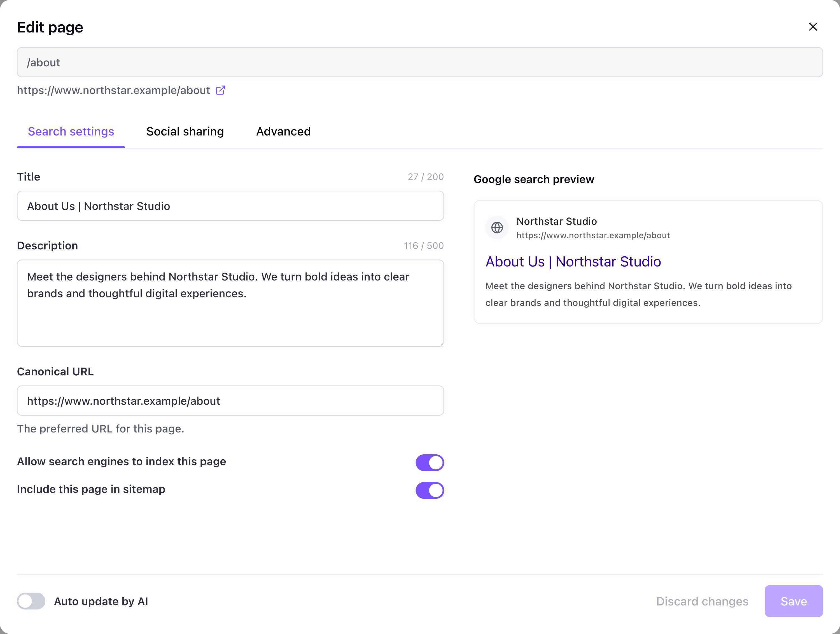The height and width of the screenshot is (634, 840).
Task: Click the Title field label
Action: [x=29, y=177]
